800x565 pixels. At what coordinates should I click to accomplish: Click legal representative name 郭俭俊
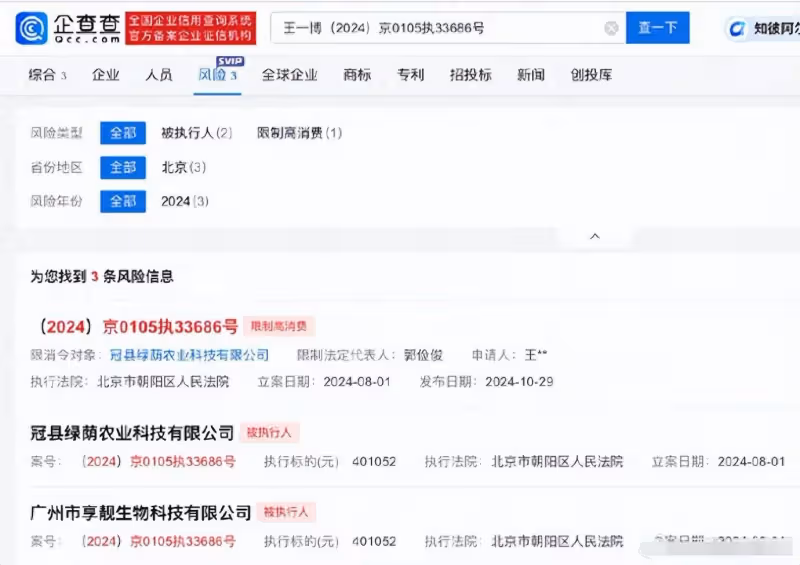[x=423, y=355]
